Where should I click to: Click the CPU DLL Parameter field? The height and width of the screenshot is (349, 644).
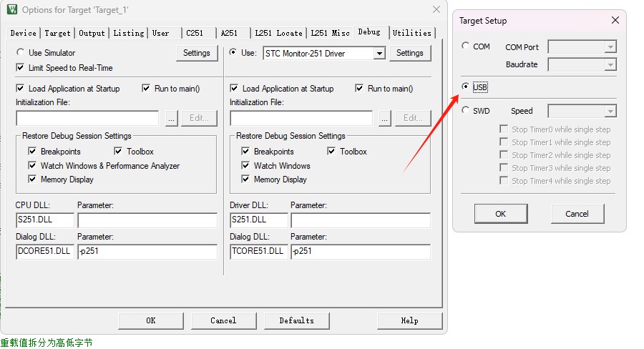point(147,220)
